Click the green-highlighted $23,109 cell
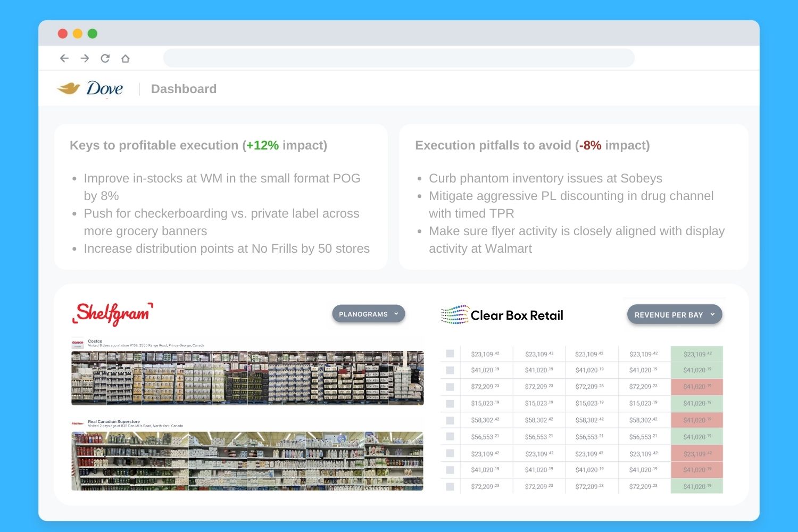The height and width of the screenshot is (532, 798). 697,354
